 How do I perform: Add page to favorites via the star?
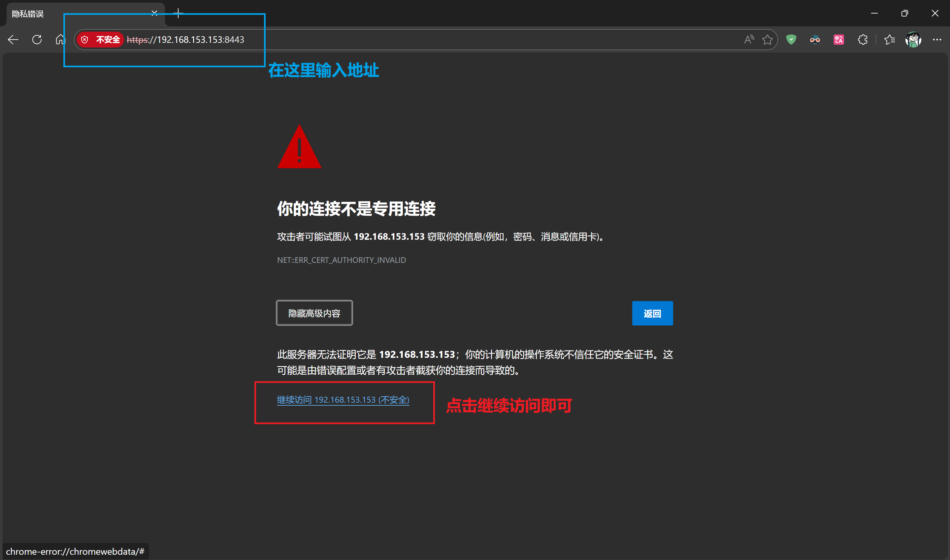tap(768, 39)
